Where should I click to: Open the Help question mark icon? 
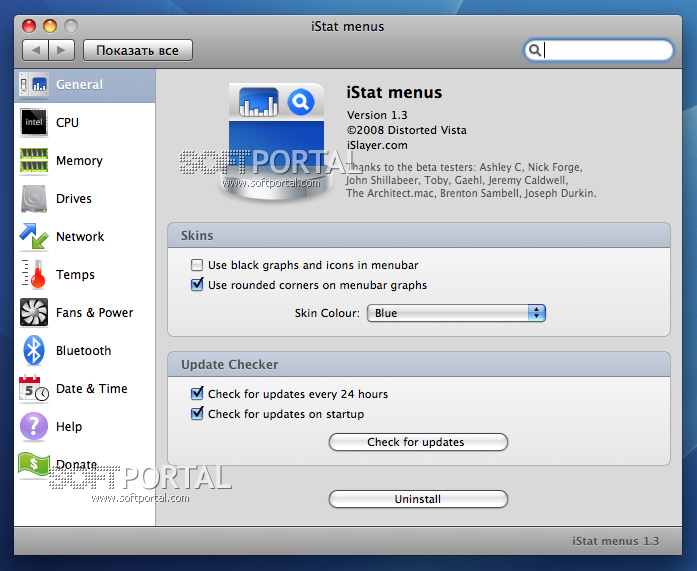point(34,427)
